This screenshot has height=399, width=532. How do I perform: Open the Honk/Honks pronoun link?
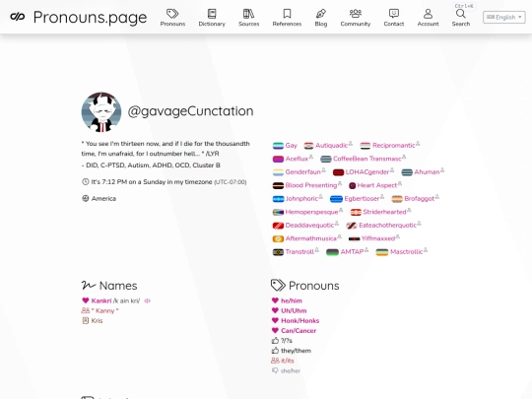click(299, 320)
